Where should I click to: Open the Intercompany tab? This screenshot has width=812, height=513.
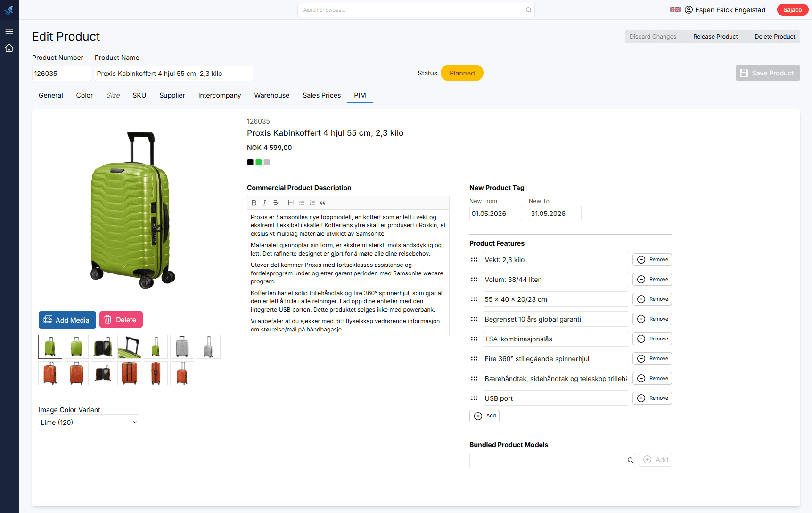(x=220, y=95)
